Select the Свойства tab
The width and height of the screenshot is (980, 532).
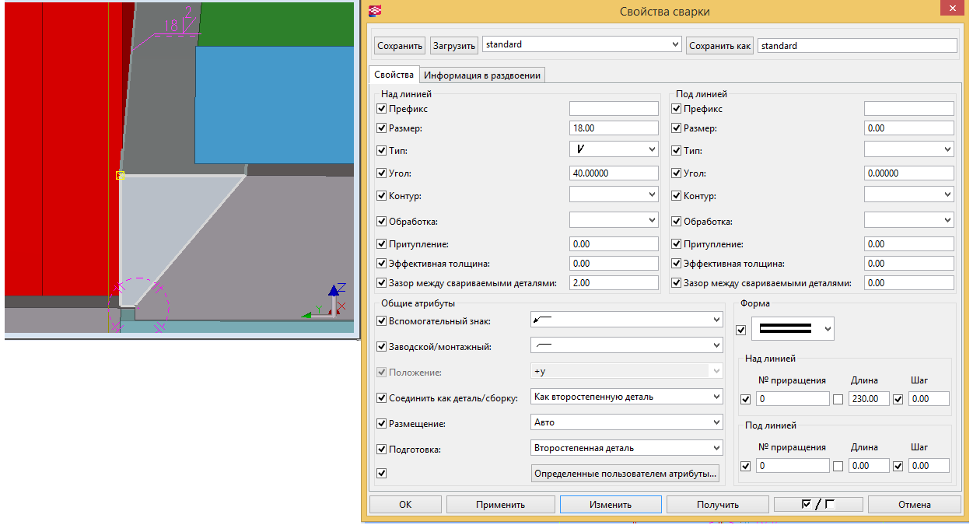click(x=394, y=75)
